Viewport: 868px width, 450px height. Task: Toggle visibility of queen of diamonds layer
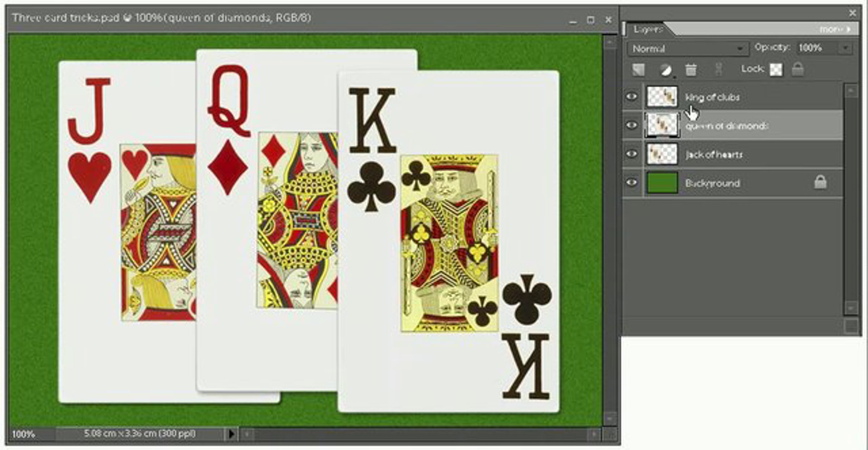coord(631,125)
